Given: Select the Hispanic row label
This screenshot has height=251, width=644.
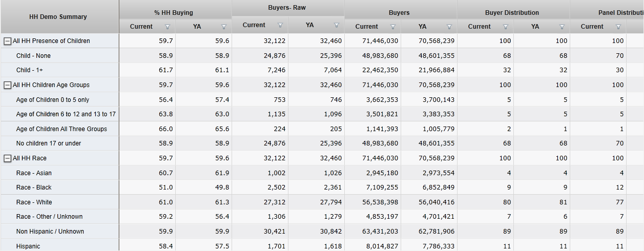Looking at the screenshot, I should 28,246.
